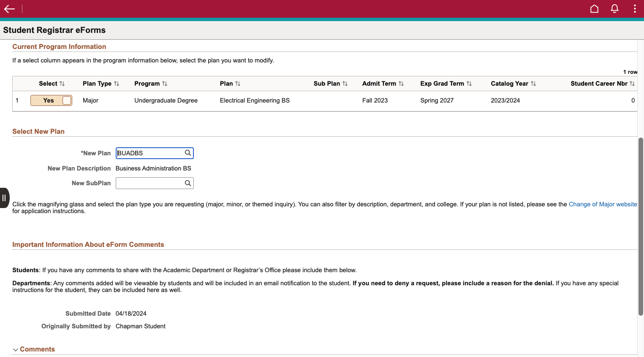Select the Undergraduate Degree program cell
This screenshot has height=357, width=644.
point(166,100)
